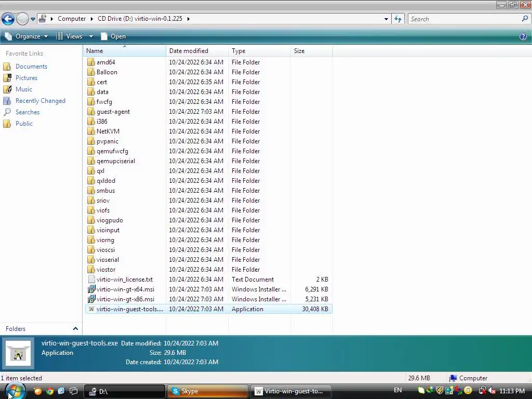Launch Chrome from quick launch

point(50,391)
